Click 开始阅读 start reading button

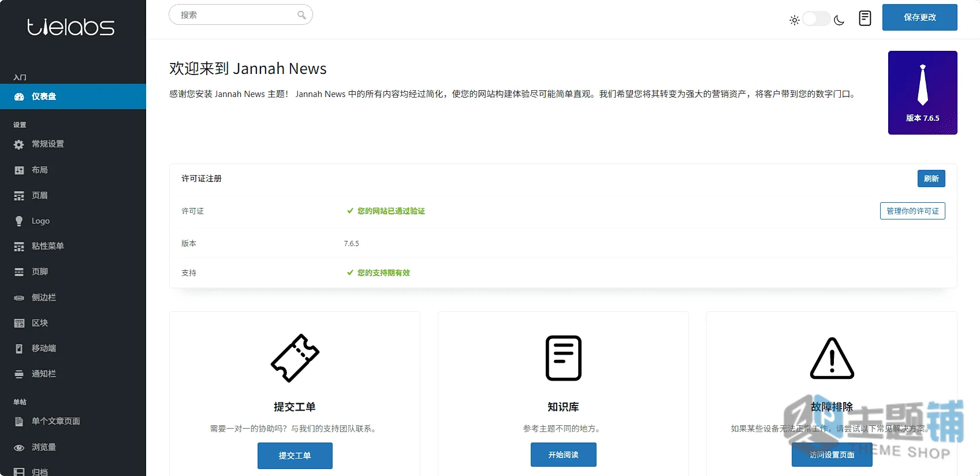(564, 455)
